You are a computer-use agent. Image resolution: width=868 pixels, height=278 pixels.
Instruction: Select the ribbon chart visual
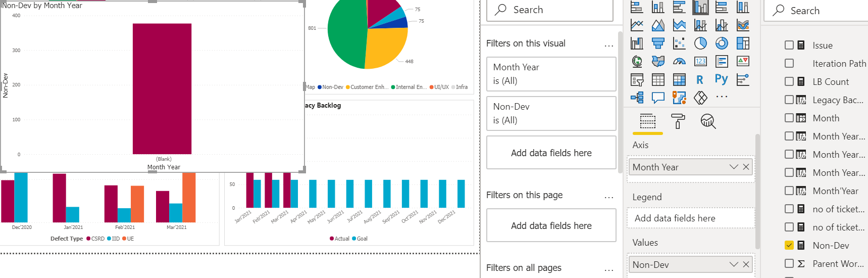[x=743, y=25]
